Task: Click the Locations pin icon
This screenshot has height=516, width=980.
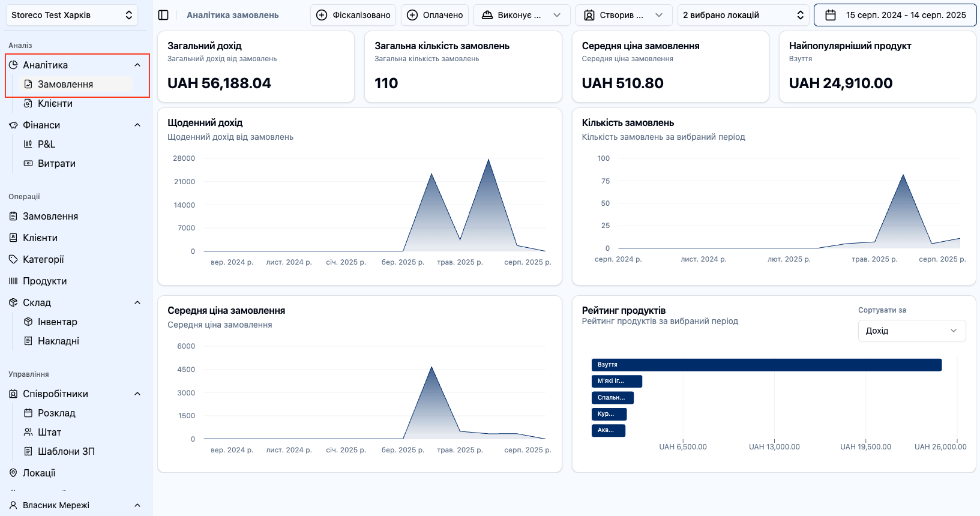Action: pos(13,473)
